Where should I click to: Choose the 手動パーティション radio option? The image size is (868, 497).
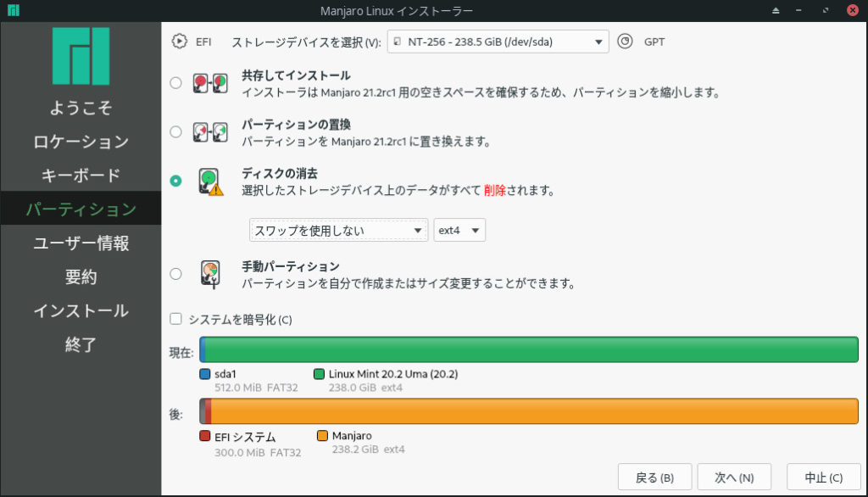tap(175, 274)
